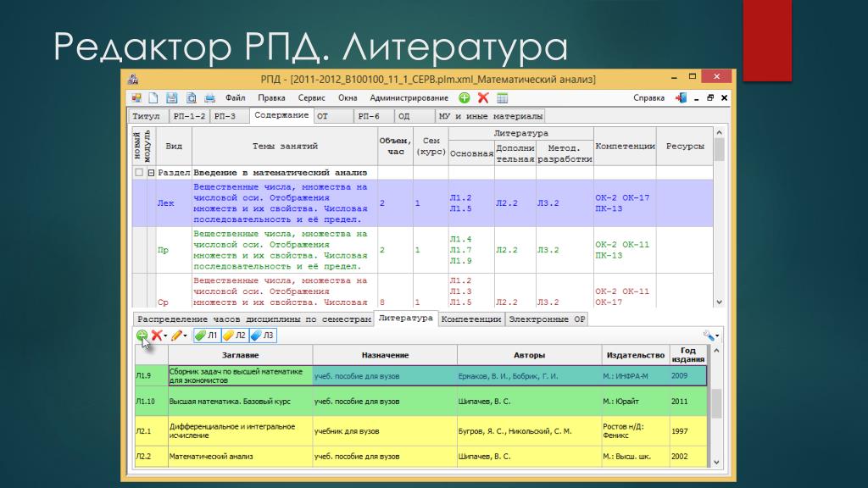
Task: Filter by the yellow Л2 tag button
Action: click(235, 335)
